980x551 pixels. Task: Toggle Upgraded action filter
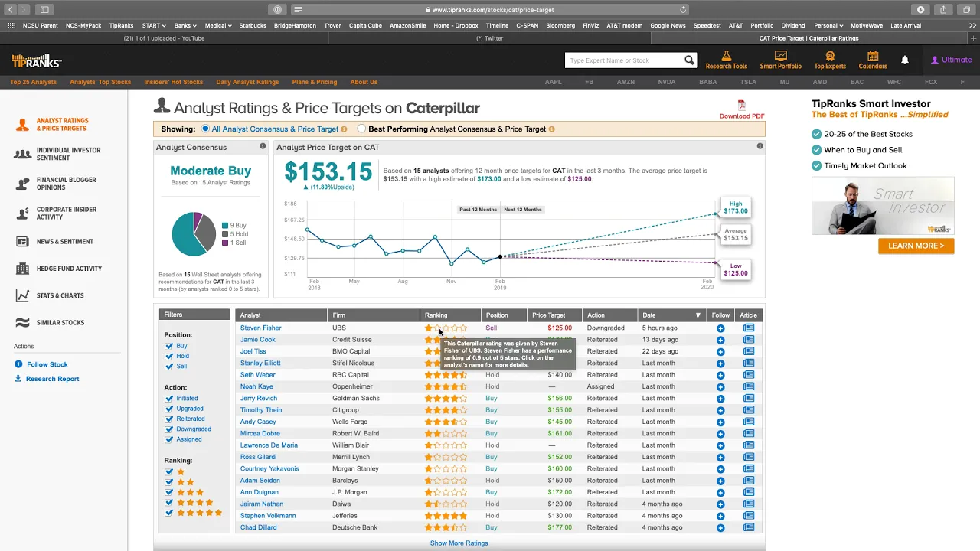coord(169,409)
